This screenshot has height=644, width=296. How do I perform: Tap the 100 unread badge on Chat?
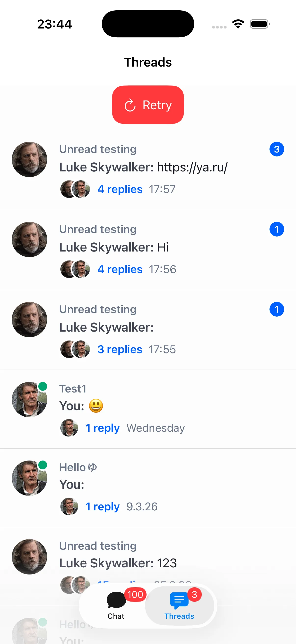point(135,594)
